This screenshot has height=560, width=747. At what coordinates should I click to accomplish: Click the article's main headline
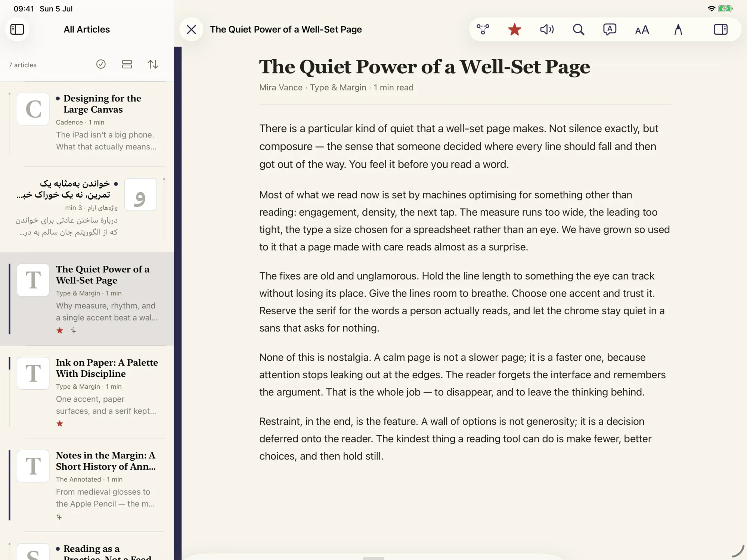tap(424, 67)
